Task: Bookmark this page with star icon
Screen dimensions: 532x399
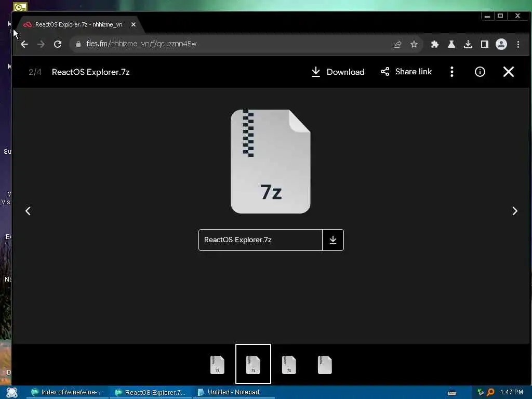Action: click(x=414, y=45)
